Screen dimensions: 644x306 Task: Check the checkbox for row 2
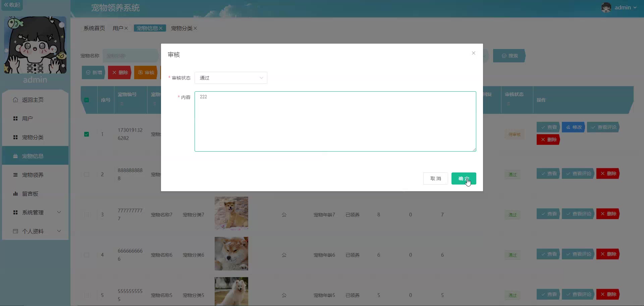point(87,174)
